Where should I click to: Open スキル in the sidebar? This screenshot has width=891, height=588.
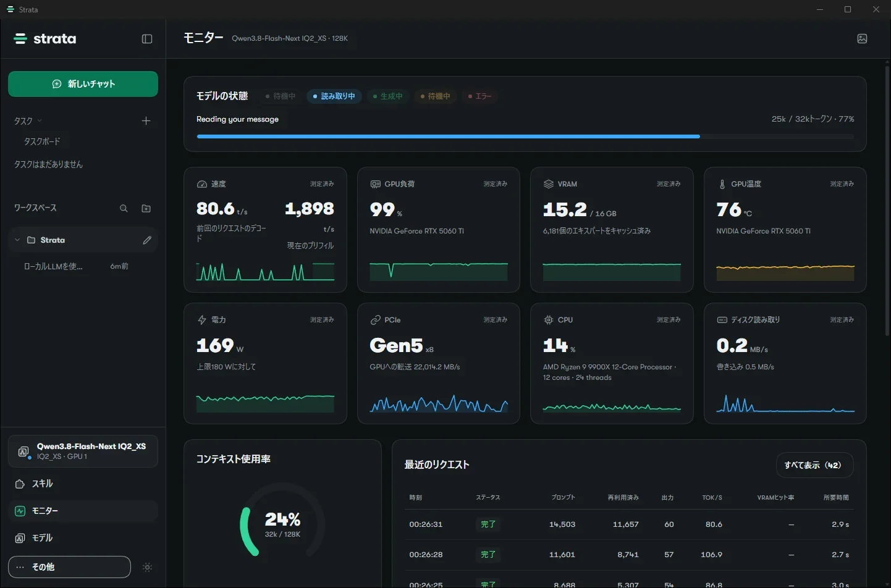[83, 484]
